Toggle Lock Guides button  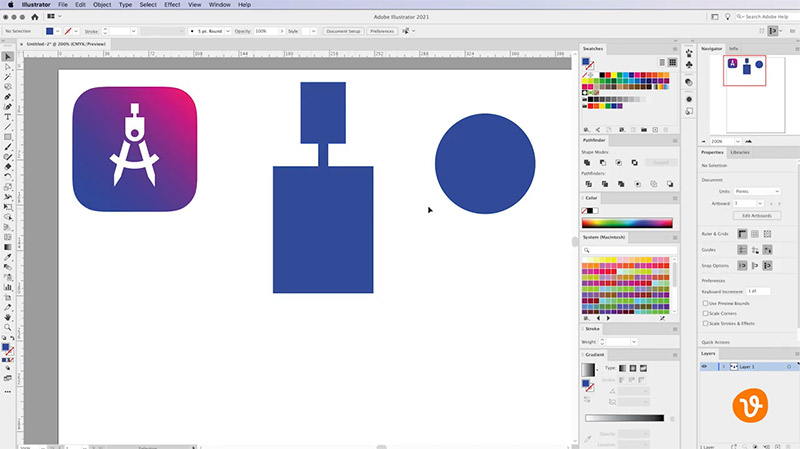(755, 250)
